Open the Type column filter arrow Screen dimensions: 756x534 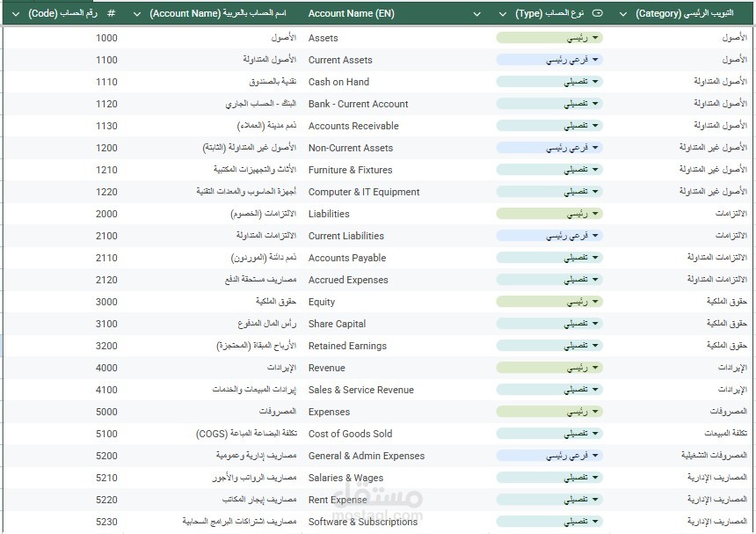tap(503, 14)
